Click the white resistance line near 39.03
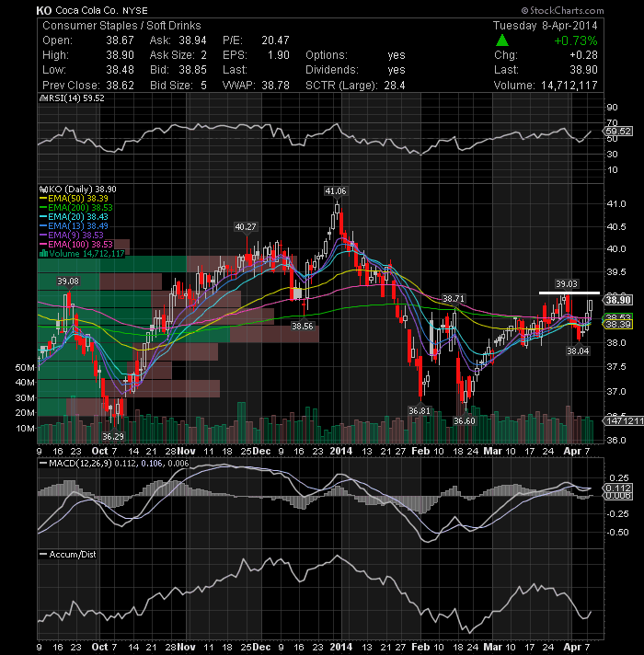This screenshot has height=655, width=644. [x=569, y=293]
